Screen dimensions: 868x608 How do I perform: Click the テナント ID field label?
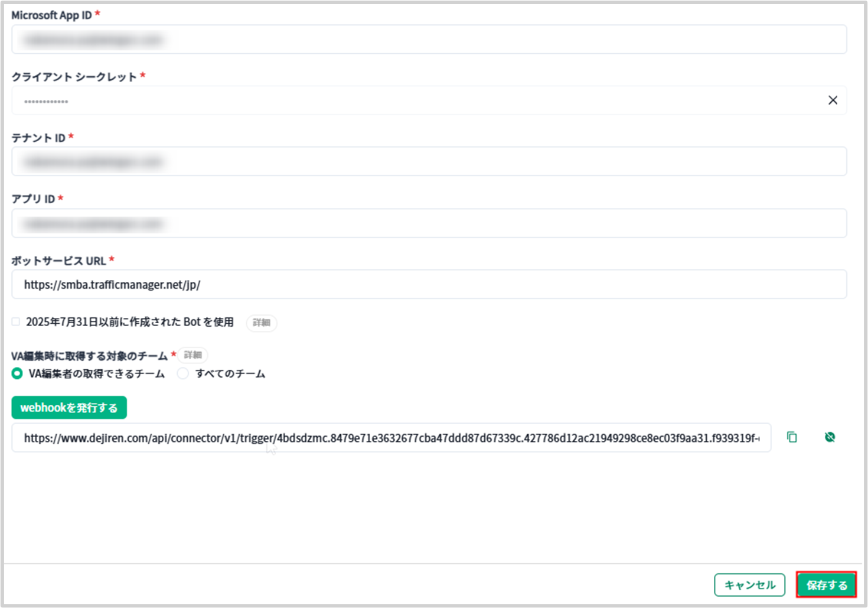click(x=38, y=138)
